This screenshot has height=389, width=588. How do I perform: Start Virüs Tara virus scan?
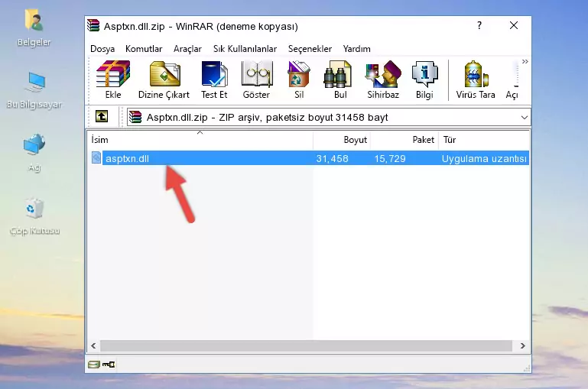coord(476,79)
